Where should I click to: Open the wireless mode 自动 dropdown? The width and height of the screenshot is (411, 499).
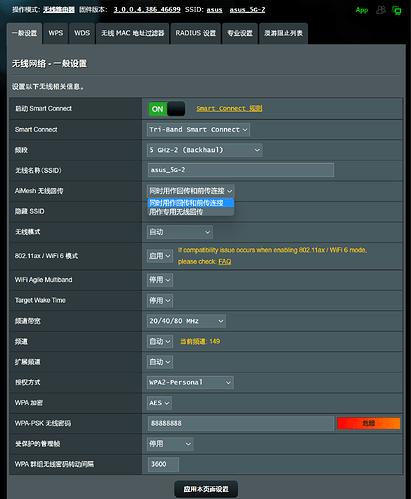coord(180,232)
